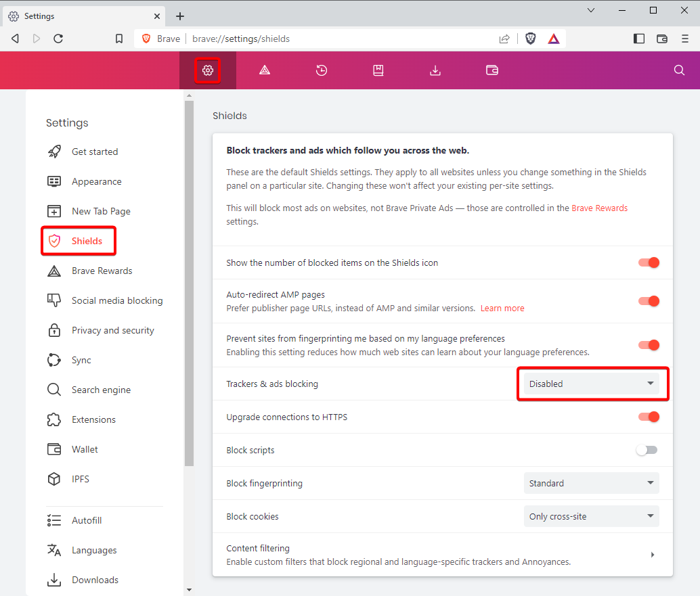
Task: Open History from the top navigation bar
Action: pyautogui.click(x=322, y=70)
